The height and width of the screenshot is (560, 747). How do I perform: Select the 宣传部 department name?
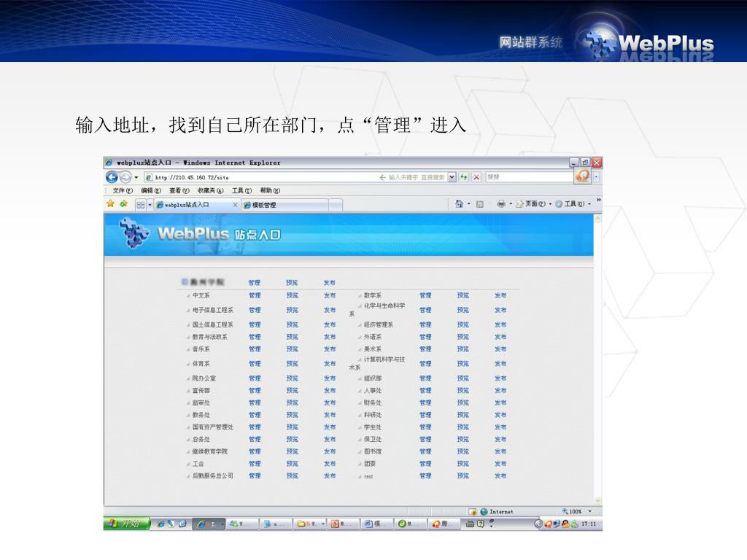point(201,391)
